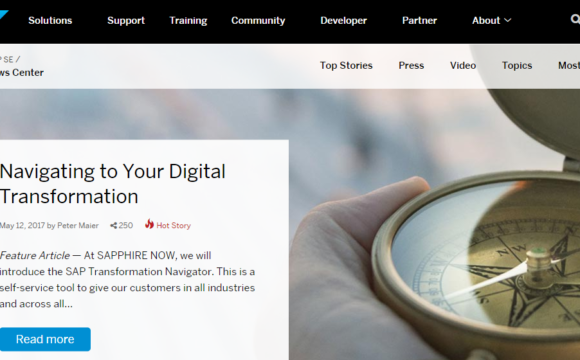Switch to the Press tab

point(411,65)
